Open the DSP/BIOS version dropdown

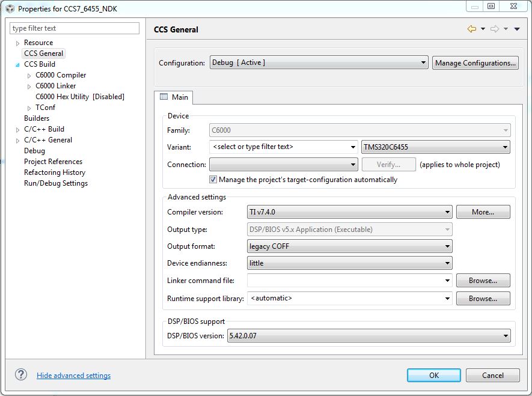368,336
